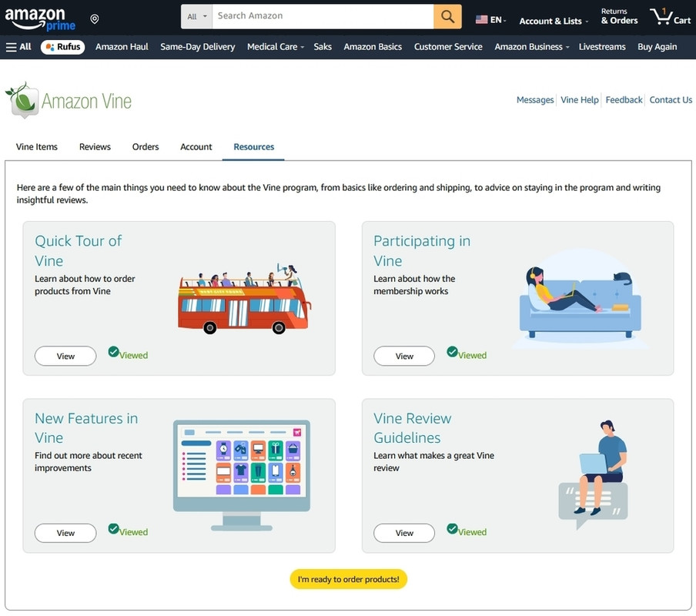This screenshot has height=616, width=696.
Task: Open Same-Day Delivery link
Action: tap(198, 47)
